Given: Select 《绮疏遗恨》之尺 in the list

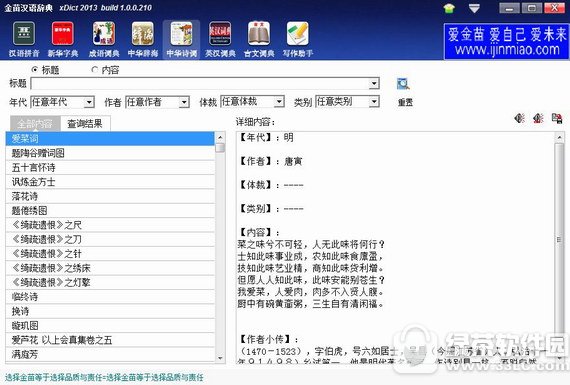Looking at the screenshot, I should coord(110,225).
